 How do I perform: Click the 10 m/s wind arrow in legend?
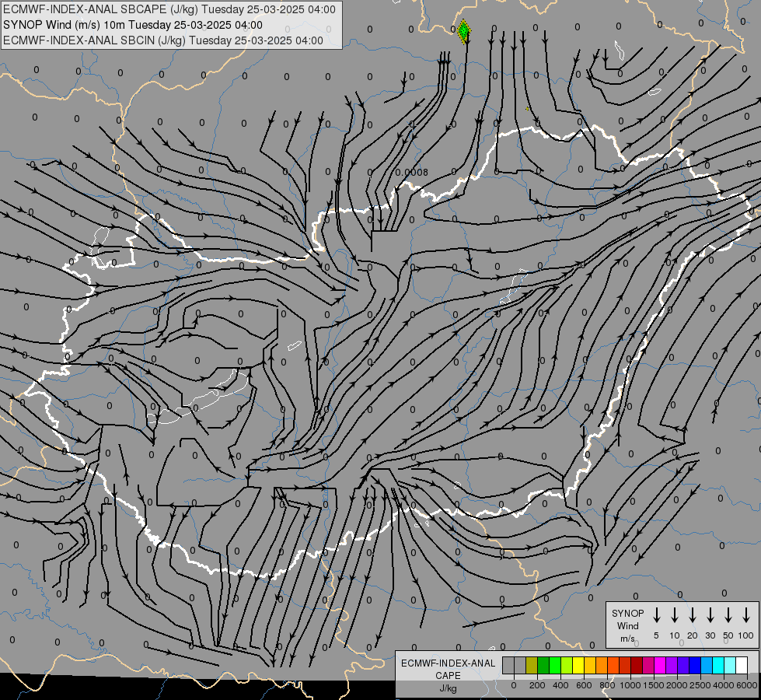(674, 615)
